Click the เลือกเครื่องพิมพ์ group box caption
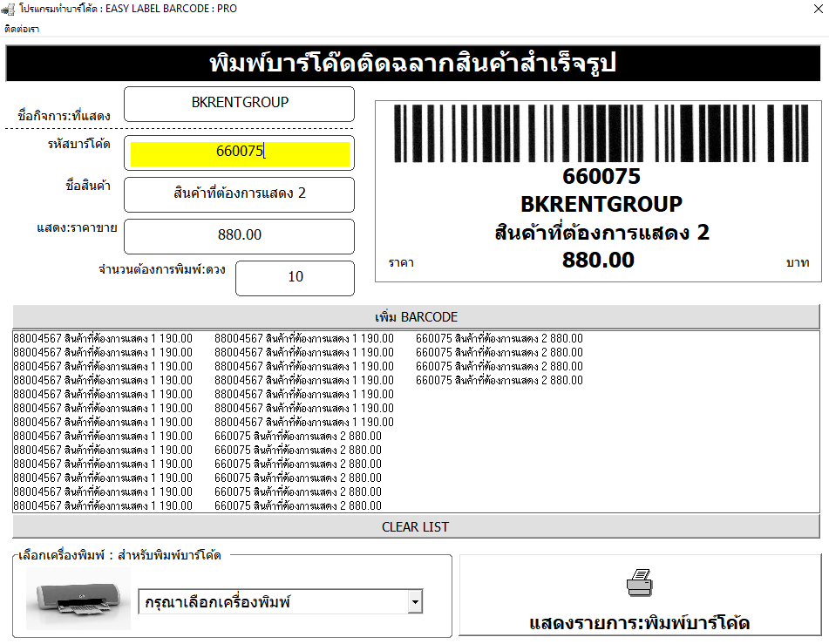Viewport: 829px width, 644px height. click(x=119, y=555)
